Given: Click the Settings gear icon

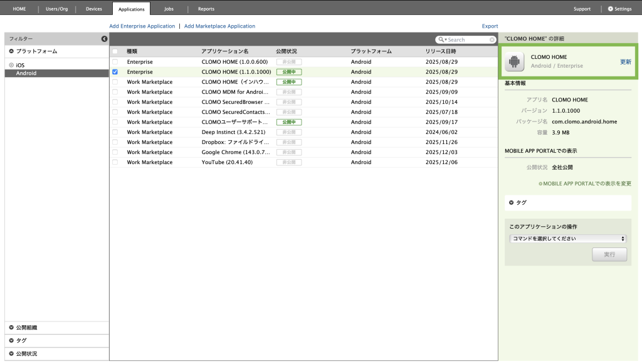Looking at the screenshot, I should coord(611,9).
